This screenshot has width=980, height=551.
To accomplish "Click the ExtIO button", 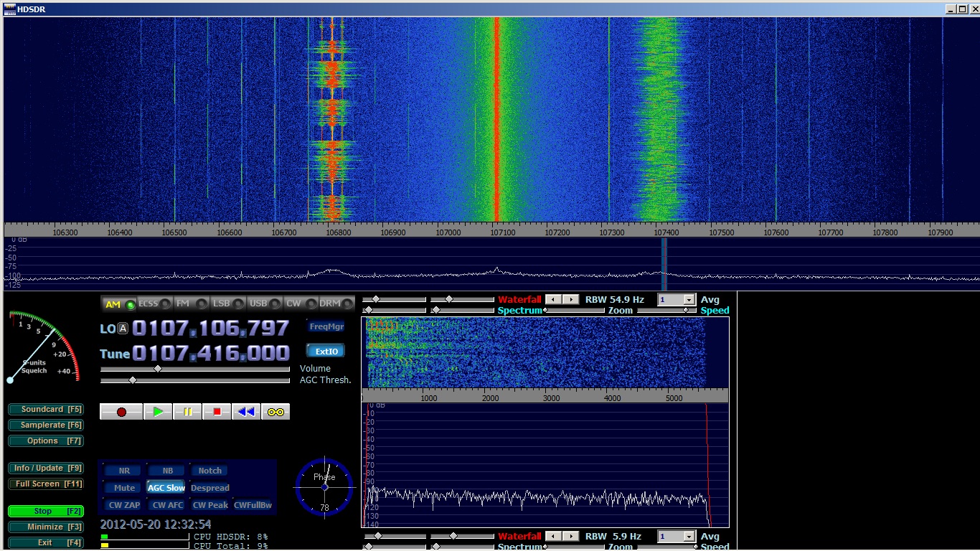I will tap(326, 352).
